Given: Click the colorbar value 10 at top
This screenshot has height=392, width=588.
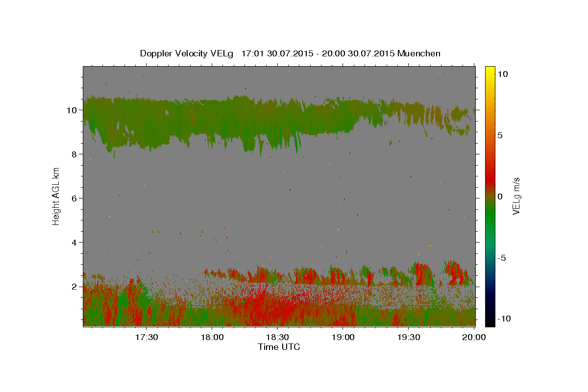Looking at the screenshot, I should pyautogui.click(x=502, y=74).
